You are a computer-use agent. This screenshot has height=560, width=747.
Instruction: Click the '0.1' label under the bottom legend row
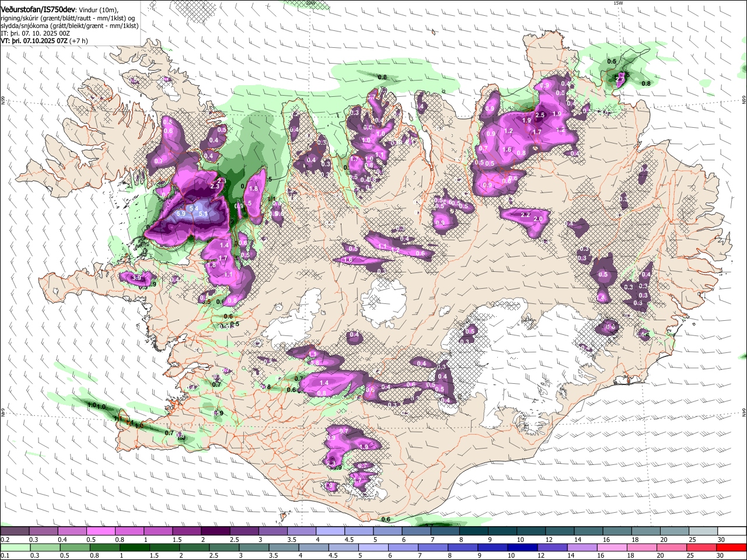[5, 555]
